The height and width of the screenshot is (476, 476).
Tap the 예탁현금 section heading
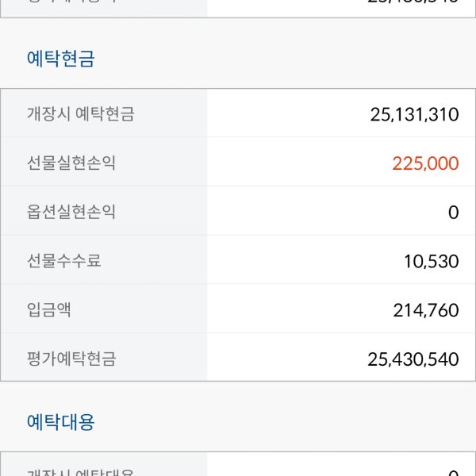[61, 59]
